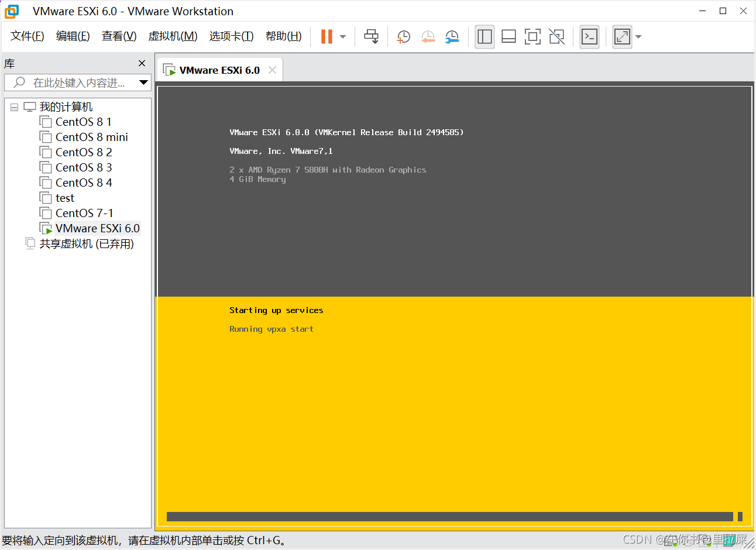The image size is (756, 550).
Task: Minimize the VMware Workstation window
Action: tap(702, 11)
